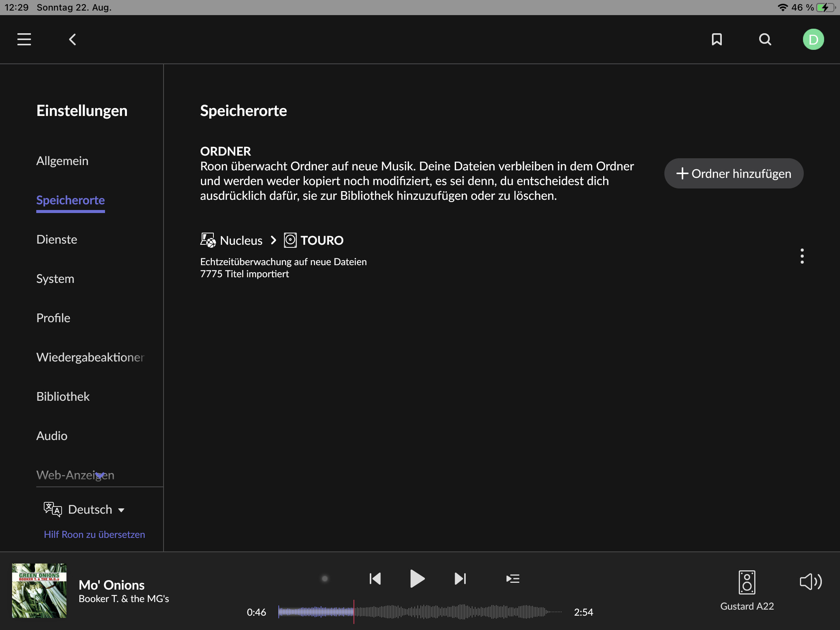This screenshot has height=630, width=840.
Task: Seek within the waveform progress bar
Action: 420,612
